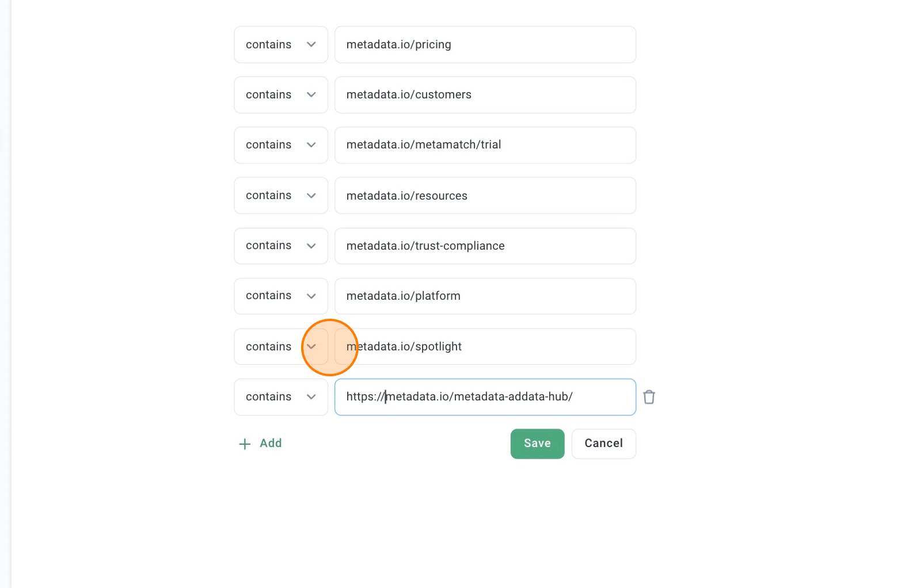This screenshot has height=588, width=924.
Task: Open the dropdown for the metadata.io/pricing rule
Action: click(281, 45)
